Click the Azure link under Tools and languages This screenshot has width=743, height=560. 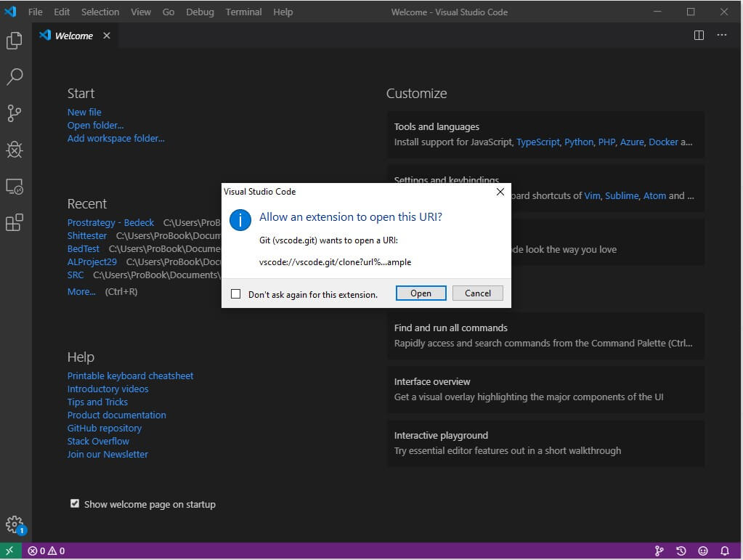pos(632,142)
